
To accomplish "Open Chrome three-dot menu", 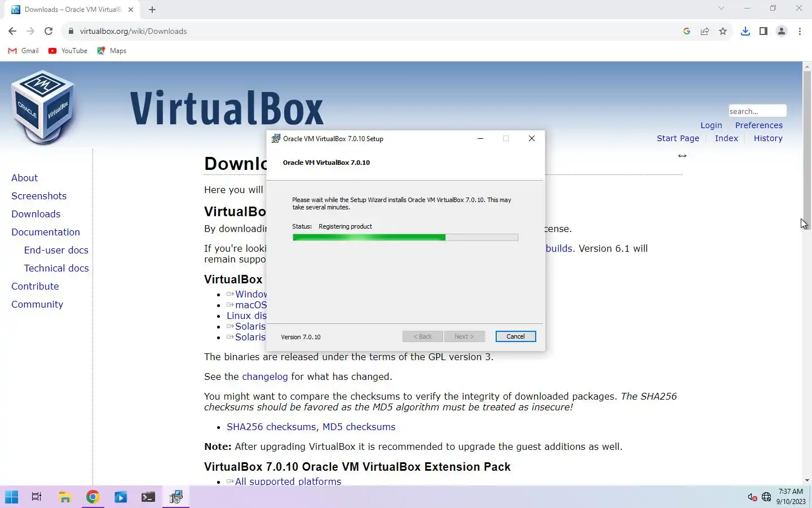I will click(x=800, y=31).
